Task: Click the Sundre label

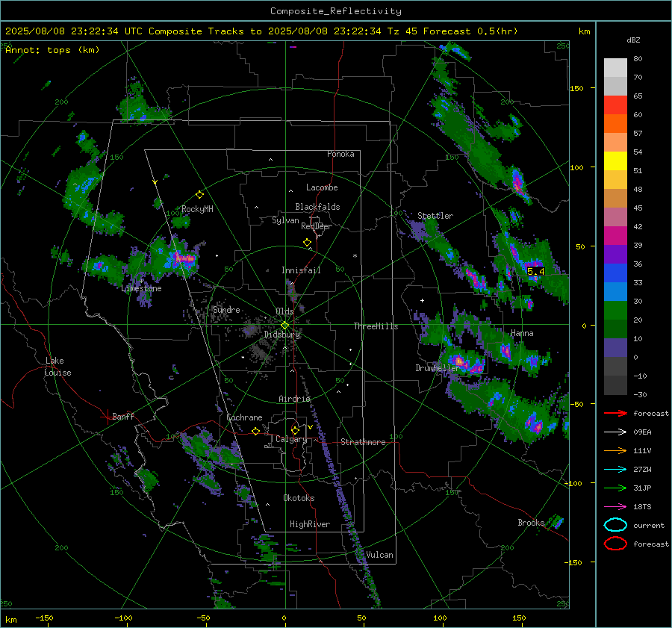Action: 227,310
